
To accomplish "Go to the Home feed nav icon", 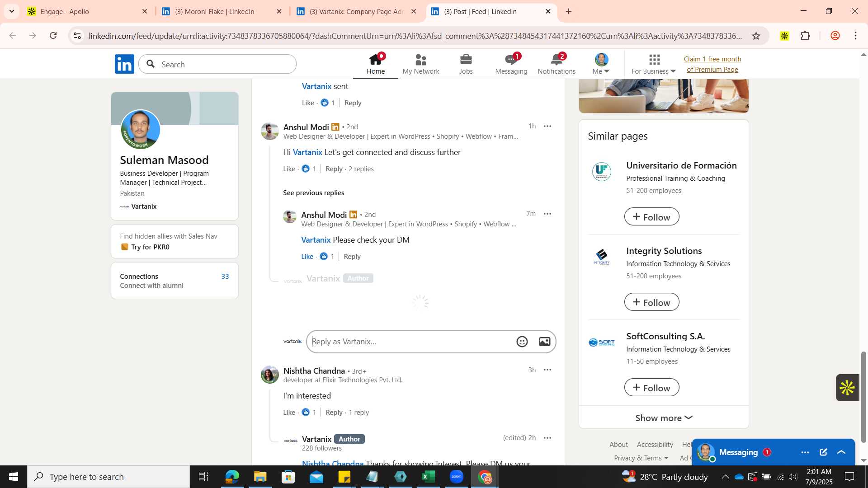I will (376, 64).
